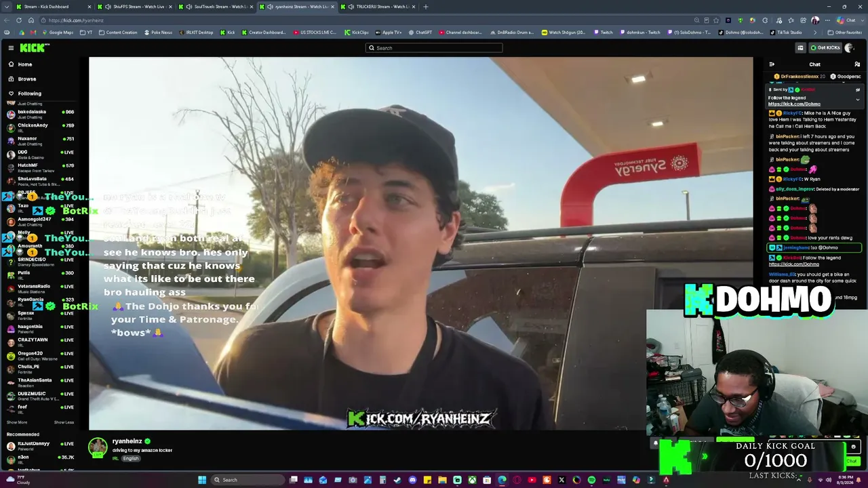868x488 pixels.
Task: Open the bakedalaska channel in sidebar
Action: coord(41,114)
